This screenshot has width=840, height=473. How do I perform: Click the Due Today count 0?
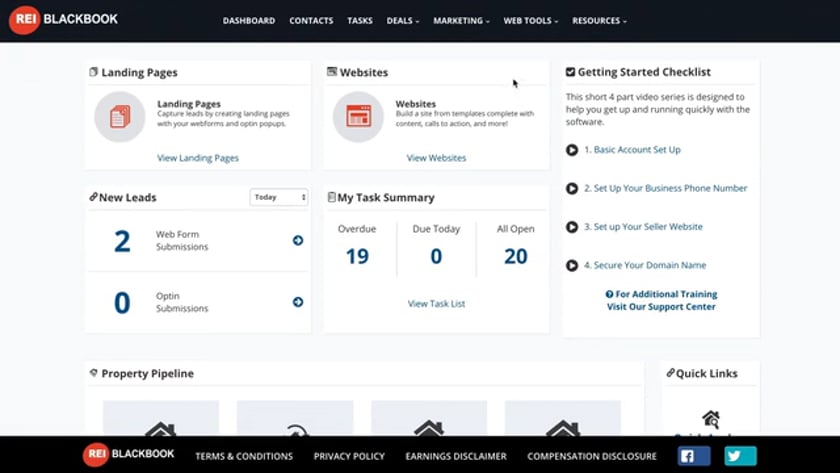(437, 257)
